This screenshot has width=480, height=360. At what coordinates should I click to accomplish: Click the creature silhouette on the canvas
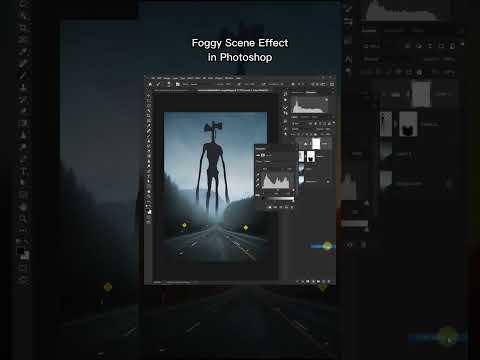pos(213,160)
